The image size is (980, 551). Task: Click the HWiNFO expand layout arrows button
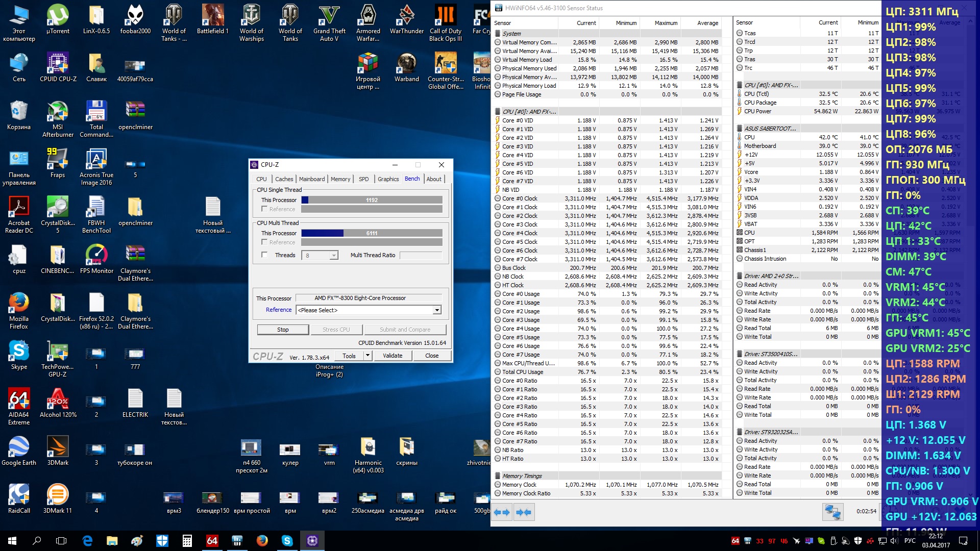502,512
